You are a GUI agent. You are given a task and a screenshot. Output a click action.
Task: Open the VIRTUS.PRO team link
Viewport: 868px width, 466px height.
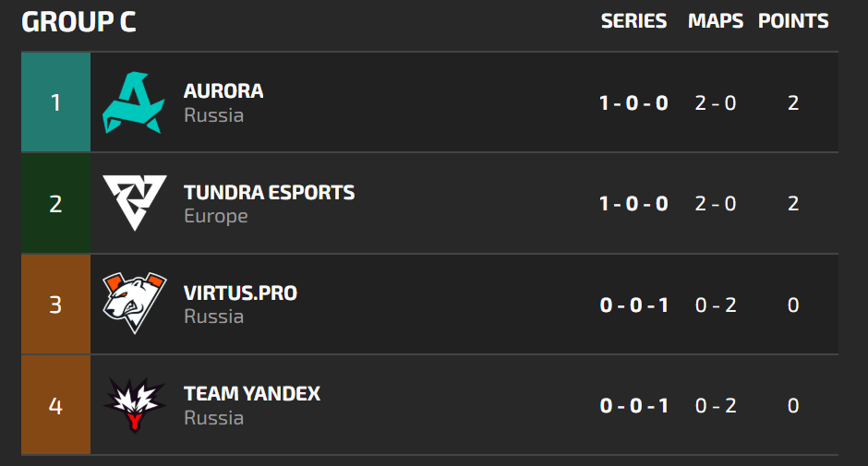240,293
